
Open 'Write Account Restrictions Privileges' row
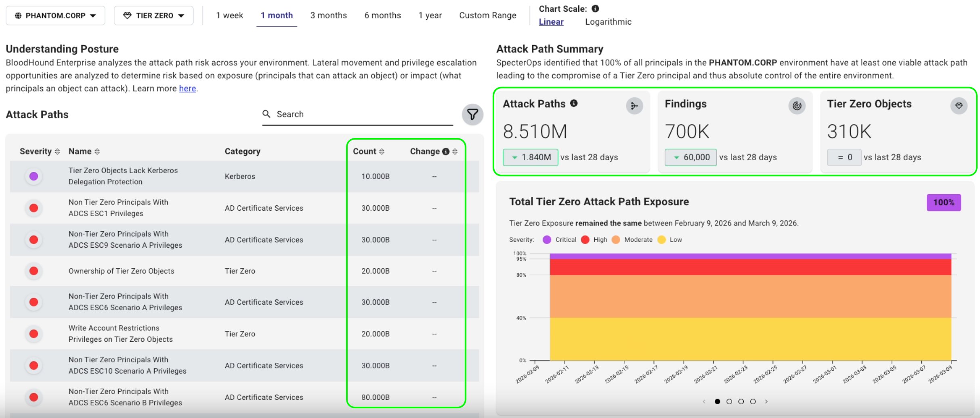[x=244, y=334]
